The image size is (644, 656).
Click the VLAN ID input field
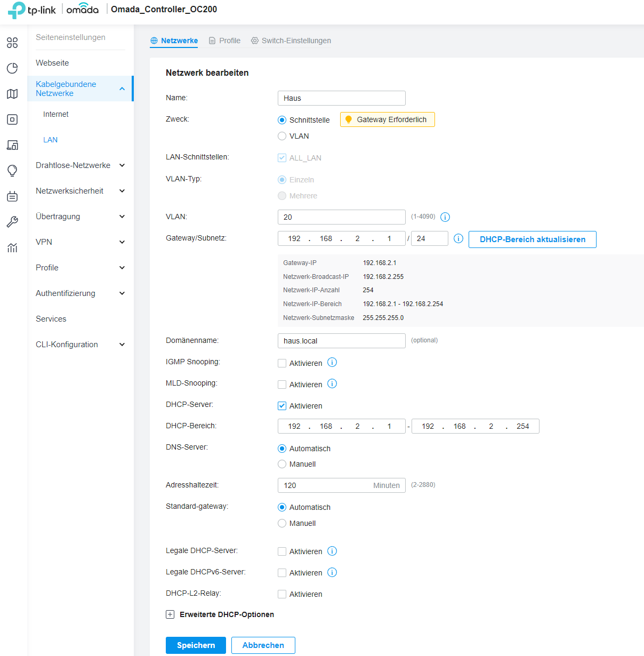(x=342, y=217)
